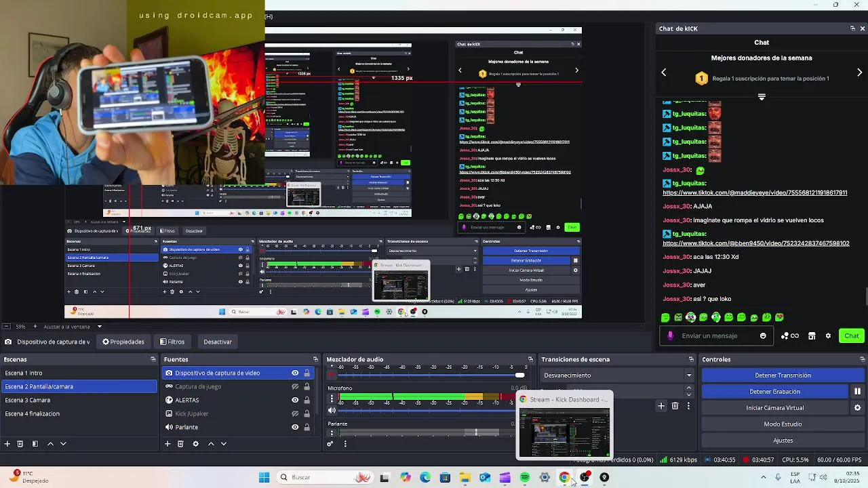The image size is (868, 488).
Task: Go to previous top donors slide
Action: coord(664,73)
